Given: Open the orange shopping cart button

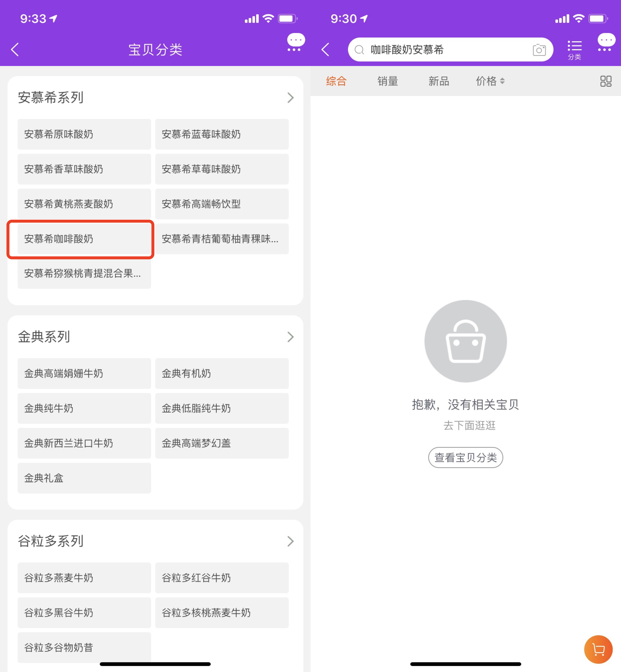Looking at the screenshot, I should (x=598, y=649).
